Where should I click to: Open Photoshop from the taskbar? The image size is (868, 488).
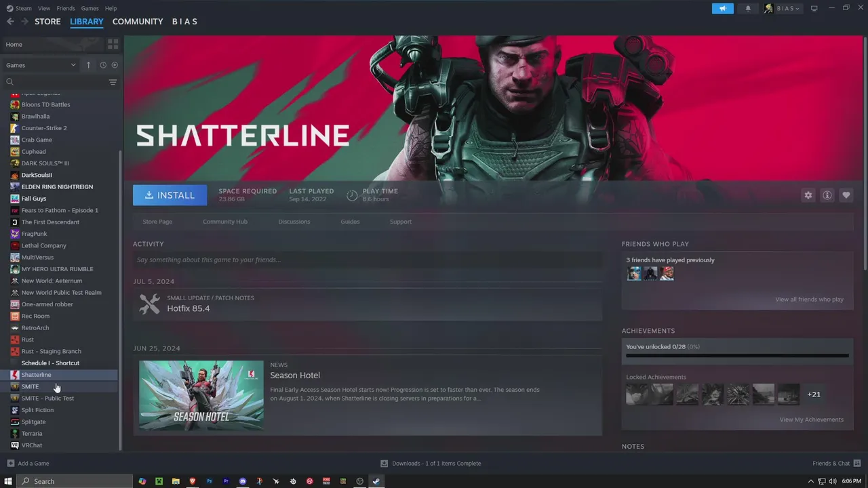[210, 481]
